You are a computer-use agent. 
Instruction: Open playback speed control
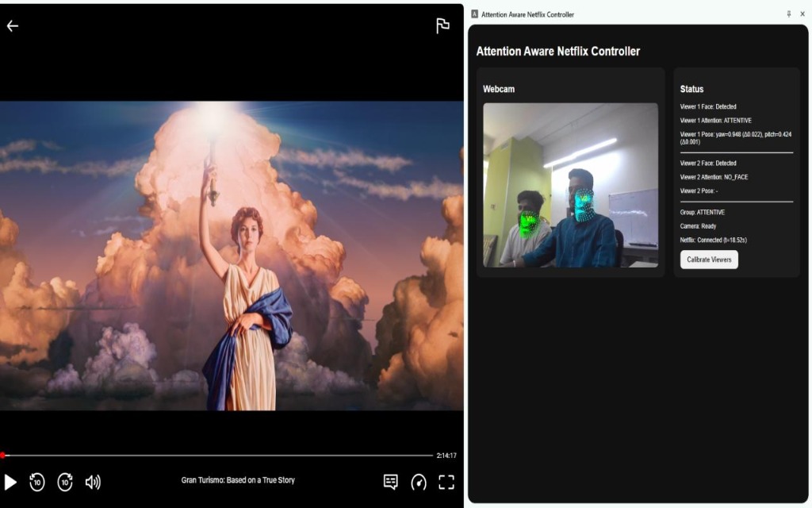pyautogui.click(x=419, y=482)
